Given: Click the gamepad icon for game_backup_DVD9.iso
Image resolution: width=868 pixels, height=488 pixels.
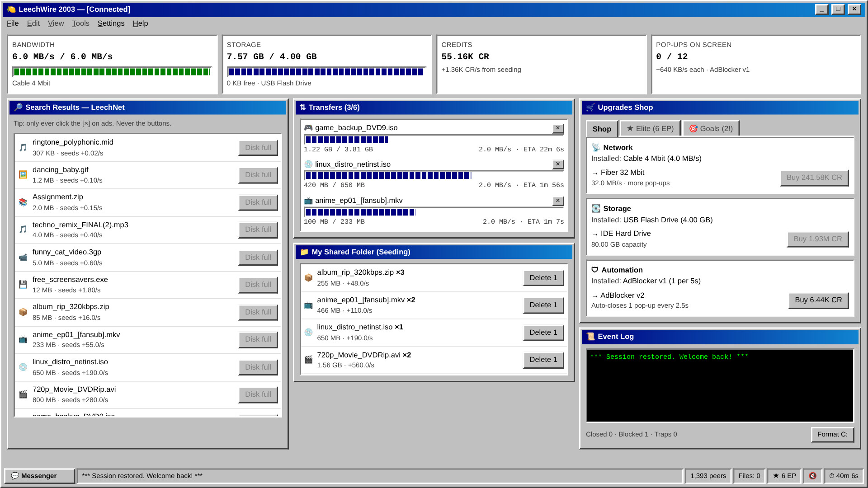Looking at the screenshot, I should pos(308,128).
